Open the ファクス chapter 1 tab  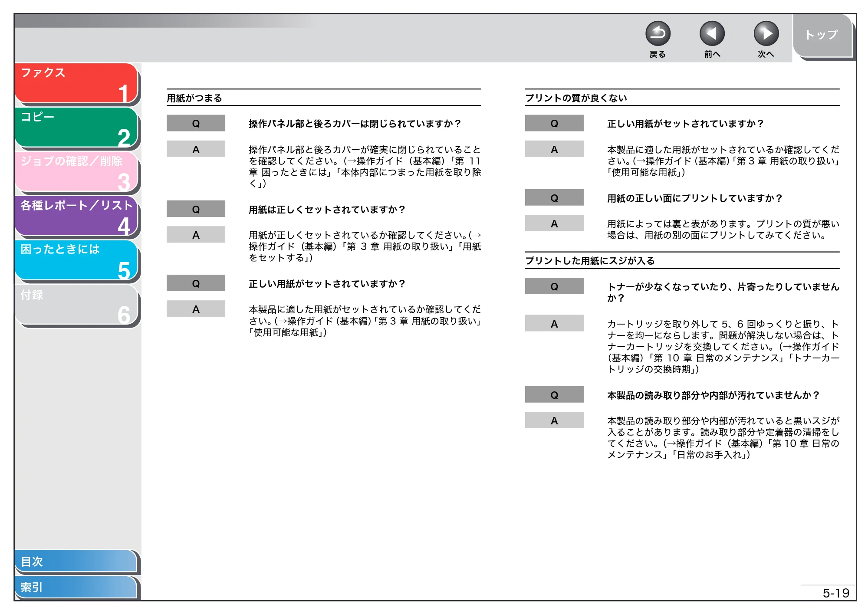(x=76, y=83)
